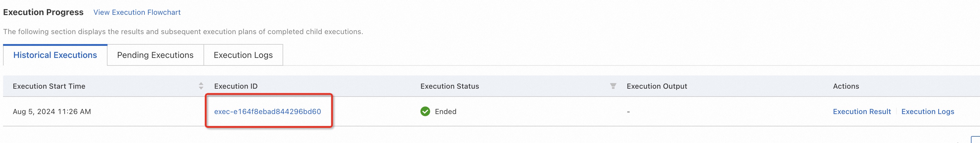Click the Execution Output column header
Viewport: 980px width, 143px height.
coord(657,86)
